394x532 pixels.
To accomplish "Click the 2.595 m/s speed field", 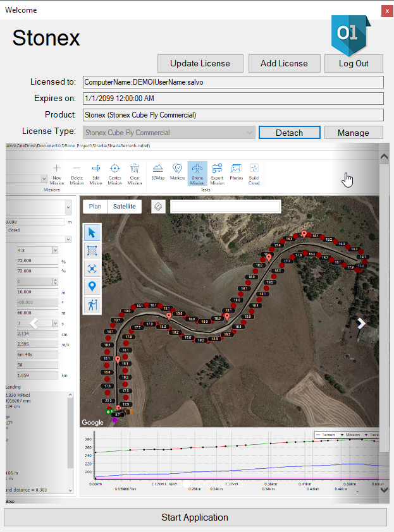I will (38, 344).
